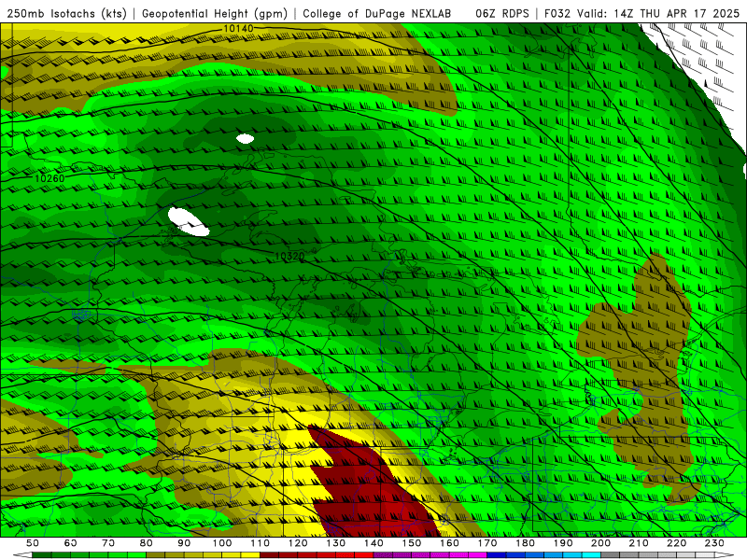Pick the maroon legend swatch starting at 110
Image resolution: width=747 pixels, height=560 pixels.
[x=270, y=555]
